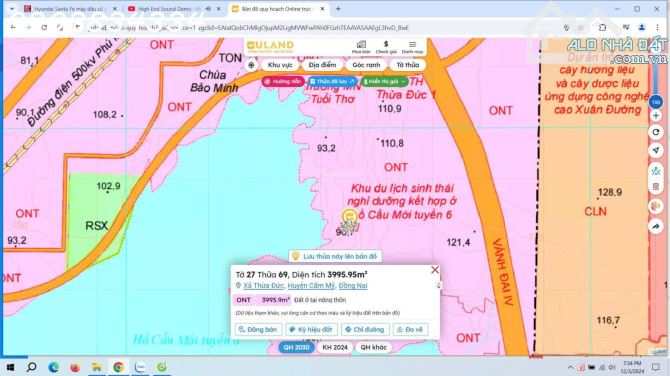Open the Huyện Cẩm Mỹ link
The image size is (670, 376).
311,285
